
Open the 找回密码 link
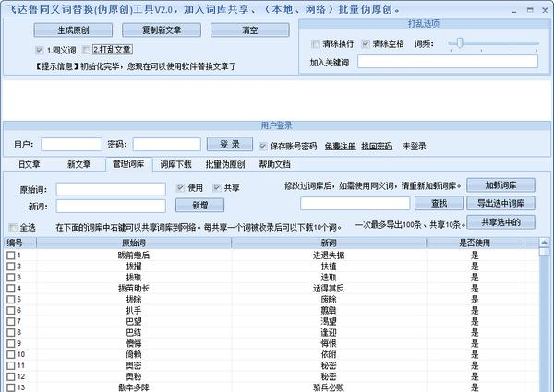[377, 146]
